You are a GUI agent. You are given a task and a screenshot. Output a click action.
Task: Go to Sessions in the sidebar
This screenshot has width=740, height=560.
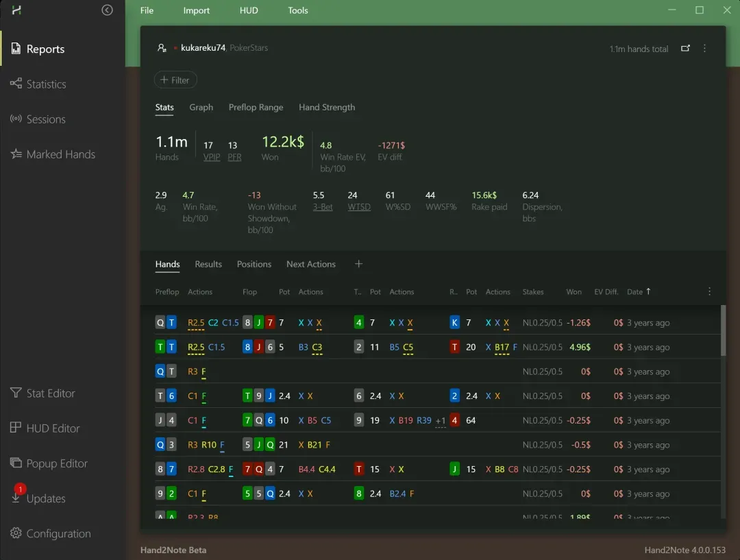(45, 119)
